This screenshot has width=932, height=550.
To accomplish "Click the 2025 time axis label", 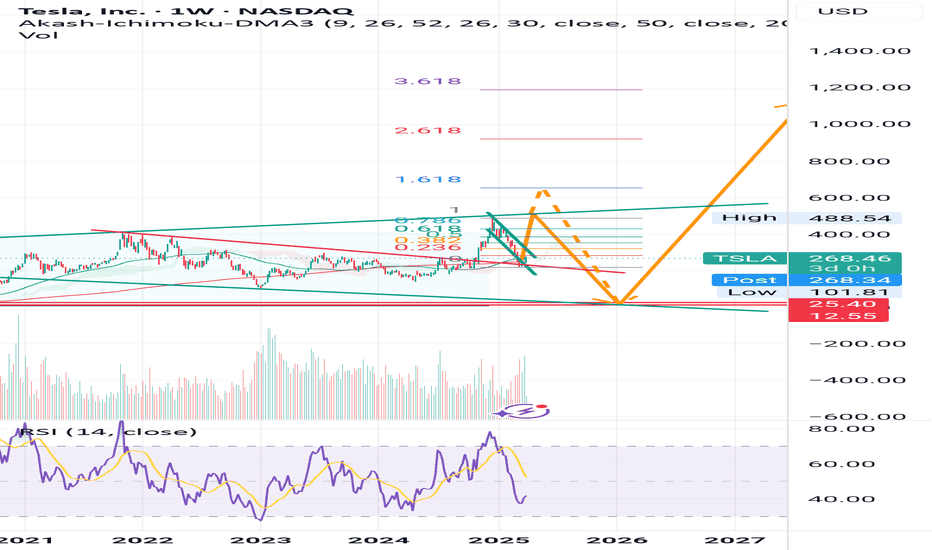I will pyautogui.click(x=499, y=540).
